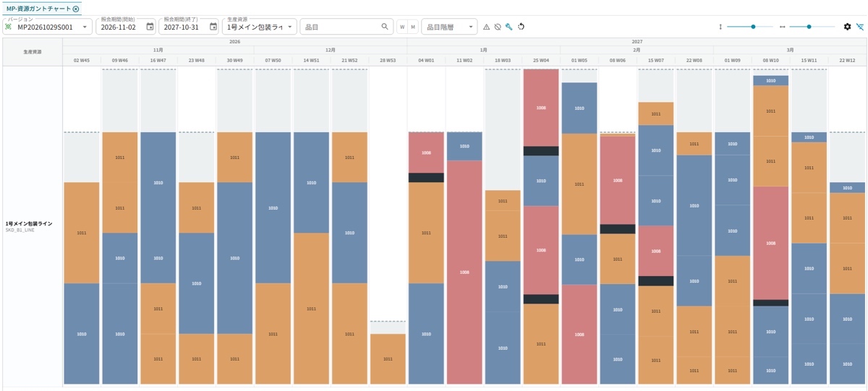Switch to weekly W view toggle
868x391 pixels.
(x=402, y=27)
